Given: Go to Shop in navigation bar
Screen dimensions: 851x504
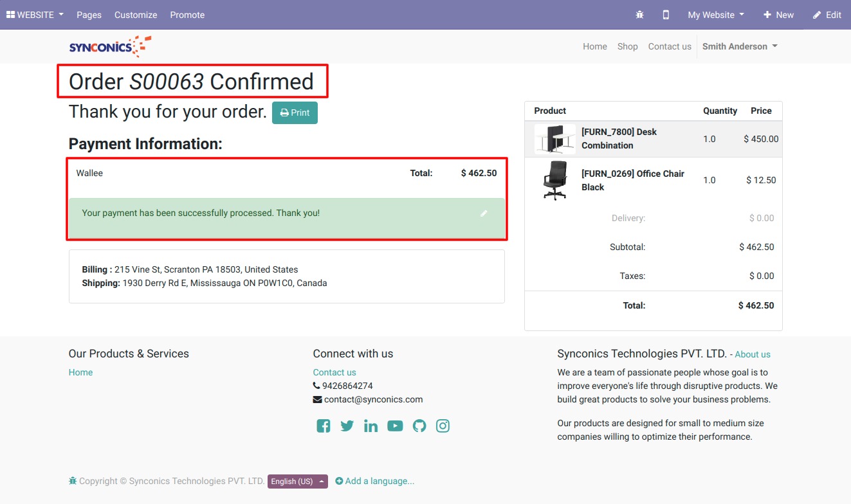Looking at the screenshot, I should pyautogui.click(x=627, y=46).
